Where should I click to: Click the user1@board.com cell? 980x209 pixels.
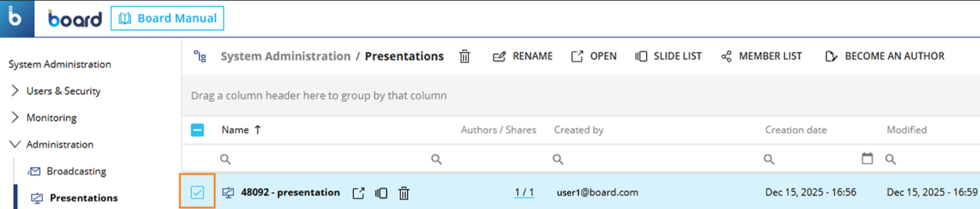click(x=597, y=192)
